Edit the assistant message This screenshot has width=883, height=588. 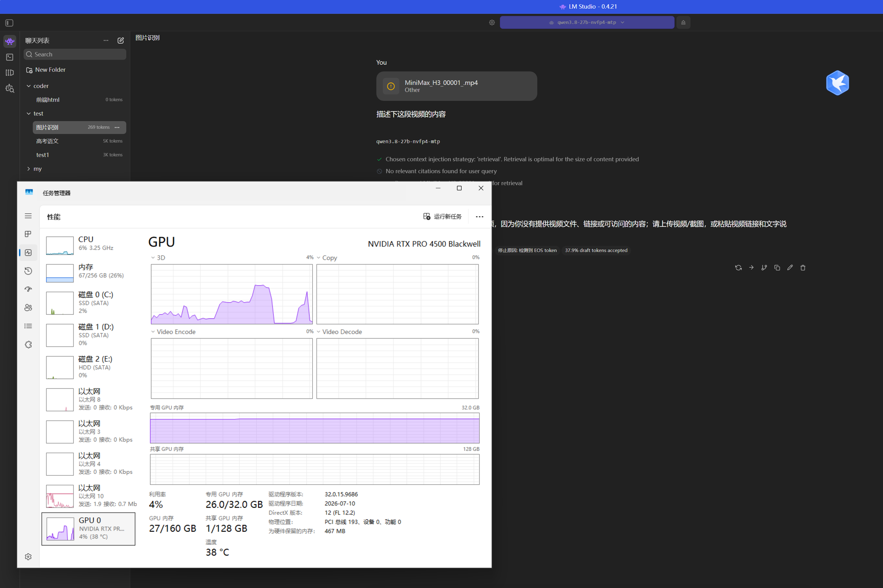tap(790, 268)
